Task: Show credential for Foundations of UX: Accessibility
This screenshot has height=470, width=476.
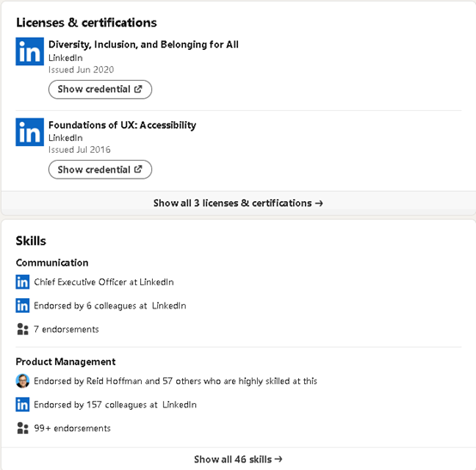Action: click(100, 169)
